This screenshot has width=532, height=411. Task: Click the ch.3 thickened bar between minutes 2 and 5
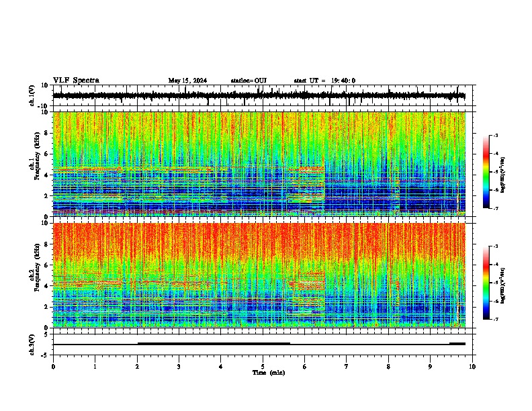tap(214, 344)
